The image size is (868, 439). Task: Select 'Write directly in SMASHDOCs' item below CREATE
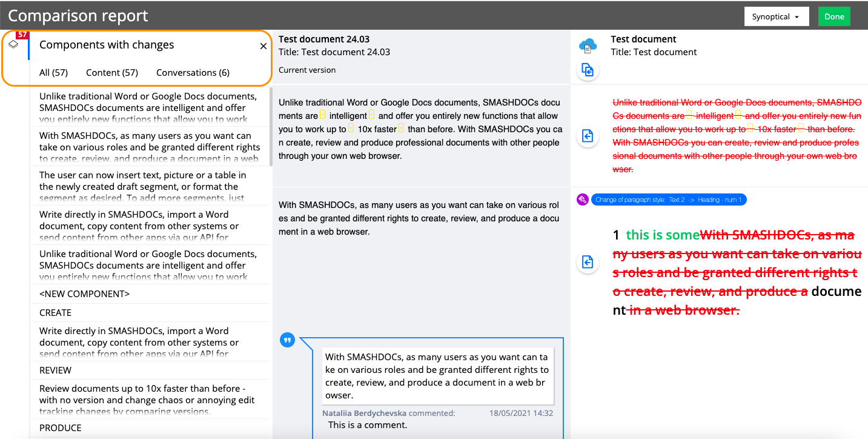click(150, 341)
